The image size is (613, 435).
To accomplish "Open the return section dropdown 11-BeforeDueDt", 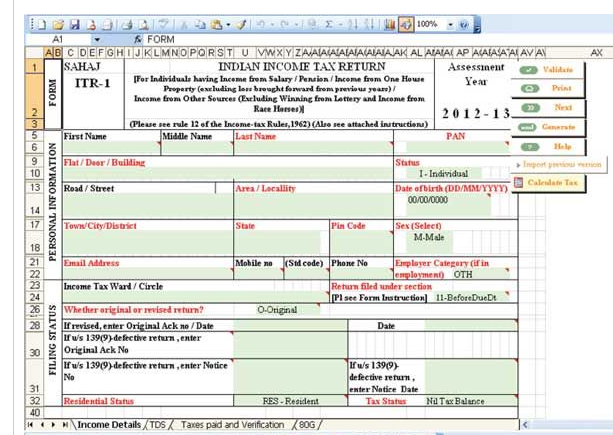I will [x=471, y=297].
